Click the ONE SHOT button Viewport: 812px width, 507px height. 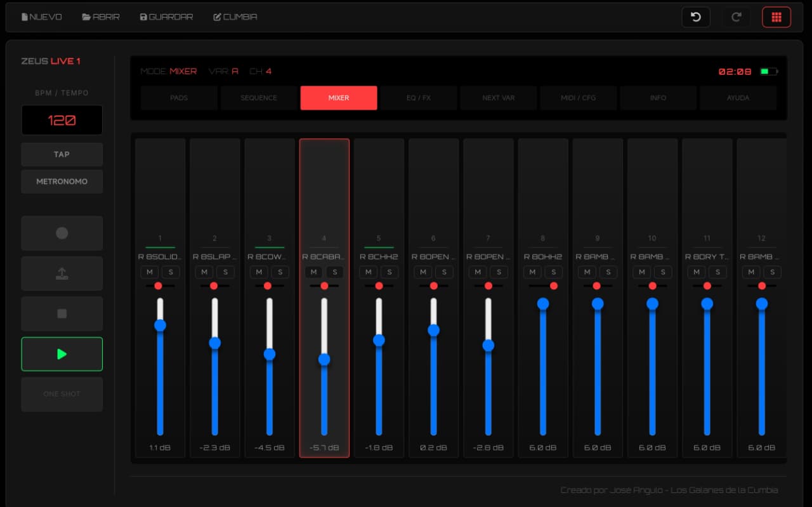pos(62,394)
